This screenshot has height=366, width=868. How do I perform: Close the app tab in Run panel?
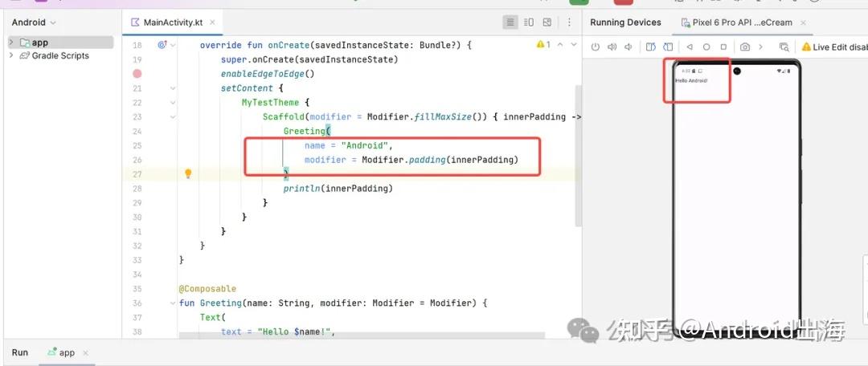[86, 353]
